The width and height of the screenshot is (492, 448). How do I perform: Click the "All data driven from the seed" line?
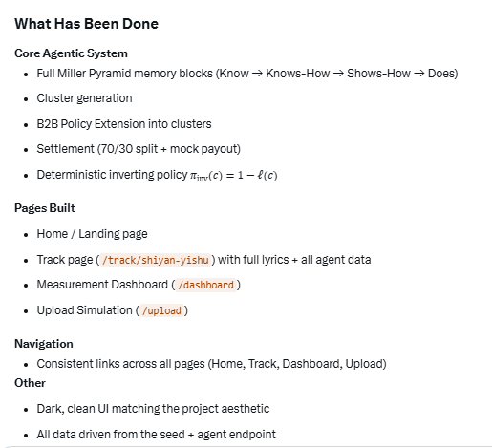157,435
